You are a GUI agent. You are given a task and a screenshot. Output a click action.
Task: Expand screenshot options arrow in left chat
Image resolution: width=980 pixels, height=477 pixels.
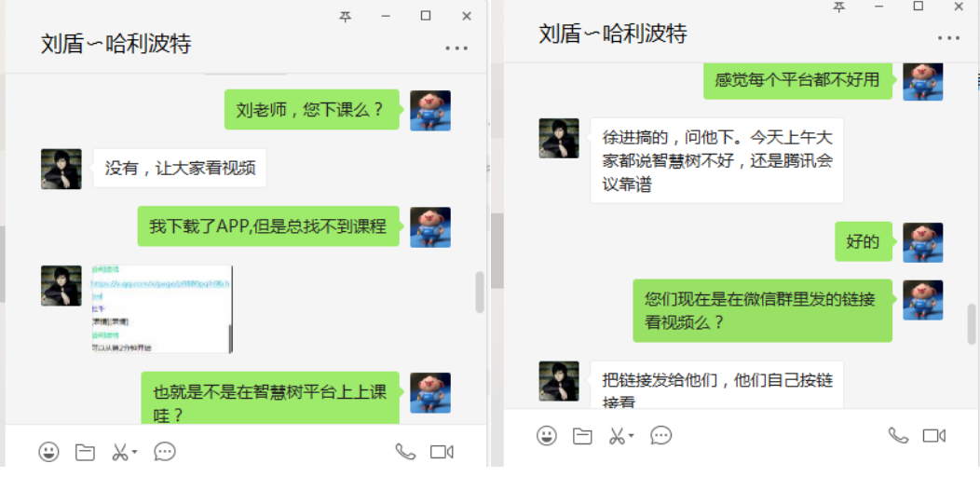pyautogui.click(x=134, y=451)
